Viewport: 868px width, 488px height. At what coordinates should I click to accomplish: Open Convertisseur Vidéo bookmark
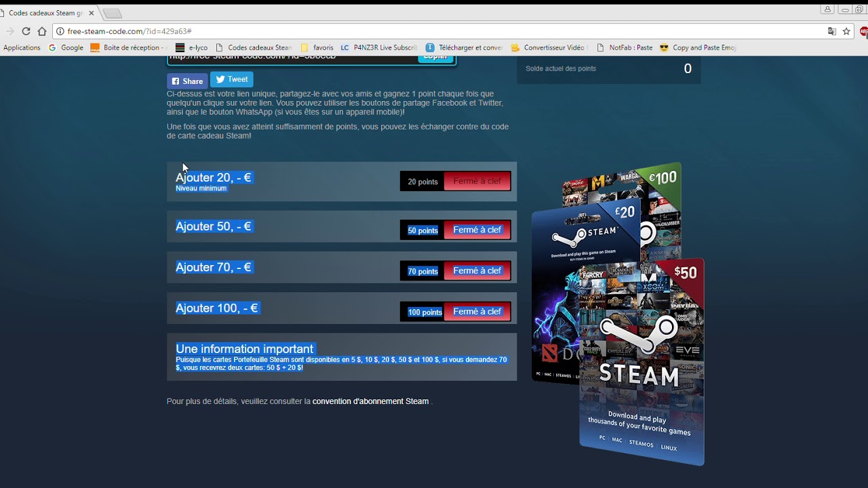click(549, 47)
